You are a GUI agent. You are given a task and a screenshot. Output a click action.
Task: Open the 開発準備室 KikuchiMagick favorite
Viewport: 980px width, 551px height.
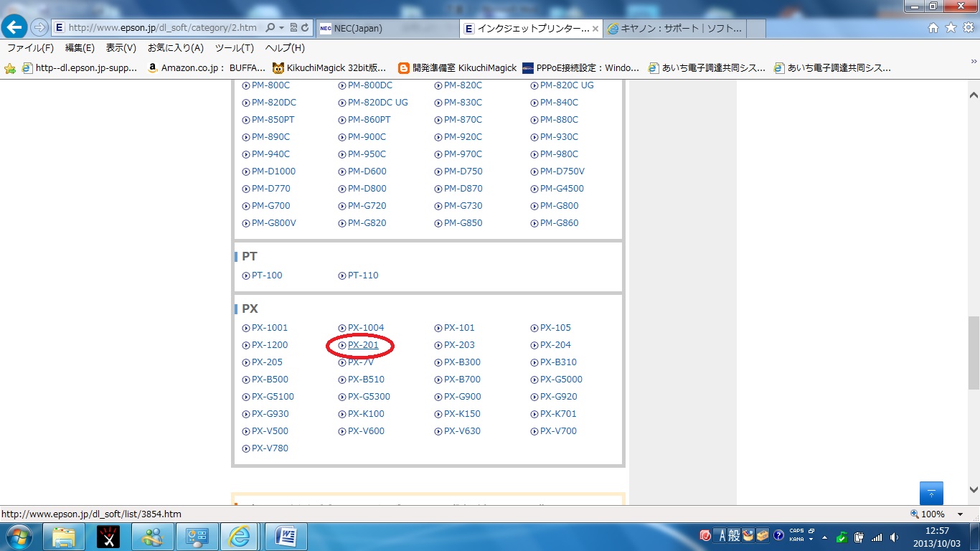click(x=457, y=68)
